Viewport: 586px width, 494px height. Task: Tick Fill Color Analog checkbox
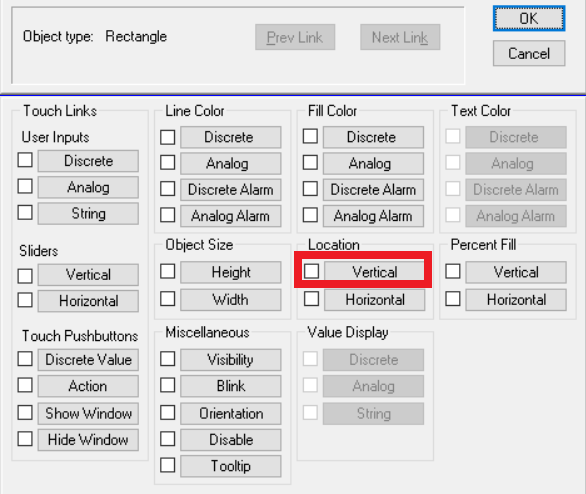pos(310,163)
